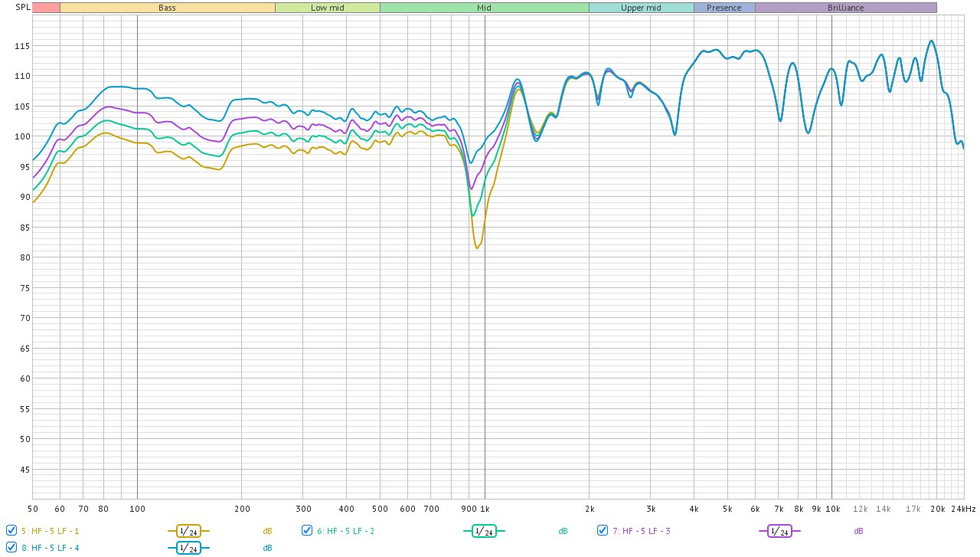This screenshot has width=980, height=557.
Task: Click the purple 1/24 smoothing icon
Action: pyautogui.click(x=779, y=531)
